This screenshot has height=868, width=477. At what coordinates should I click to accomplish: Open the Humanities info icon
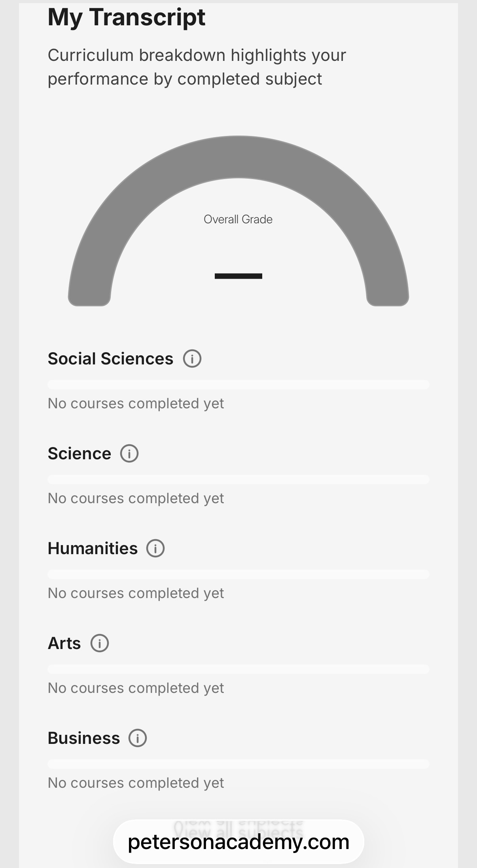point(155,548)
